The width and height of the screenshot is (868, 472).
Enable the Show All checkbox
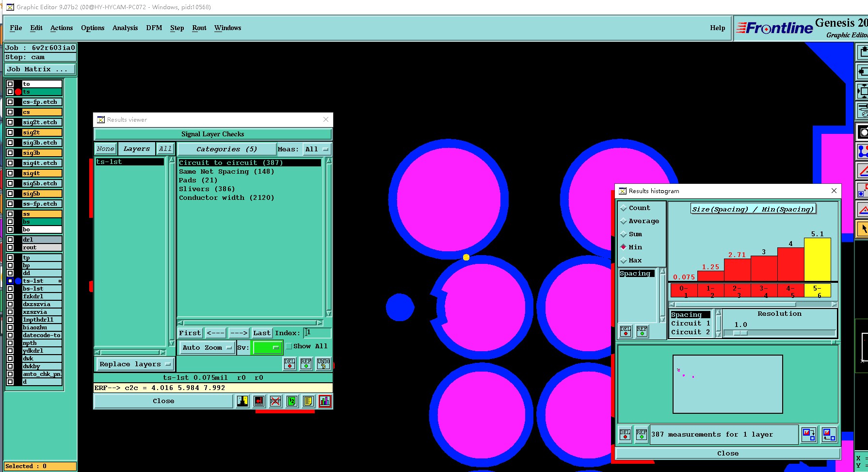click(289, 346)
